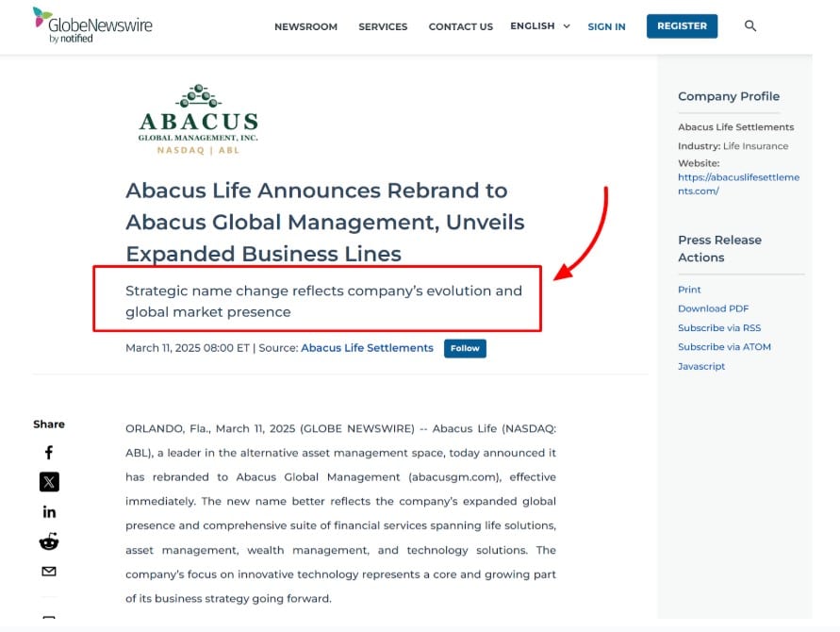This screenshot has height=632, width=840.
Task: Click the 'Company Profile' heading
Action: (729, 96)
